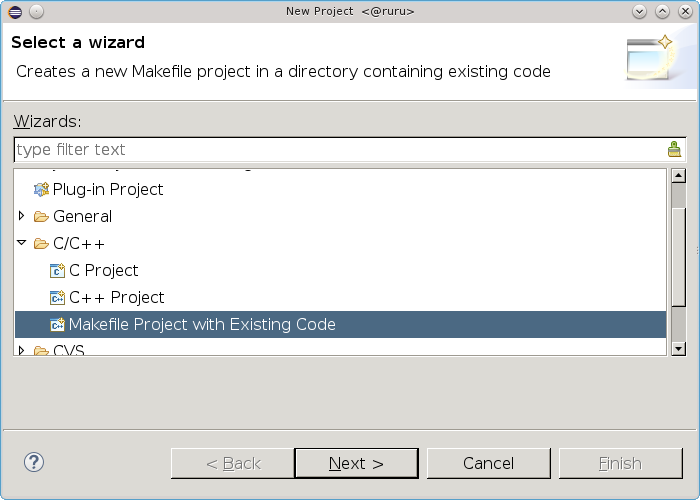Click the scroll up arrow of wizard list
Image resolution: width=700 pixels, height=500 pixels.
click(678, 177)
